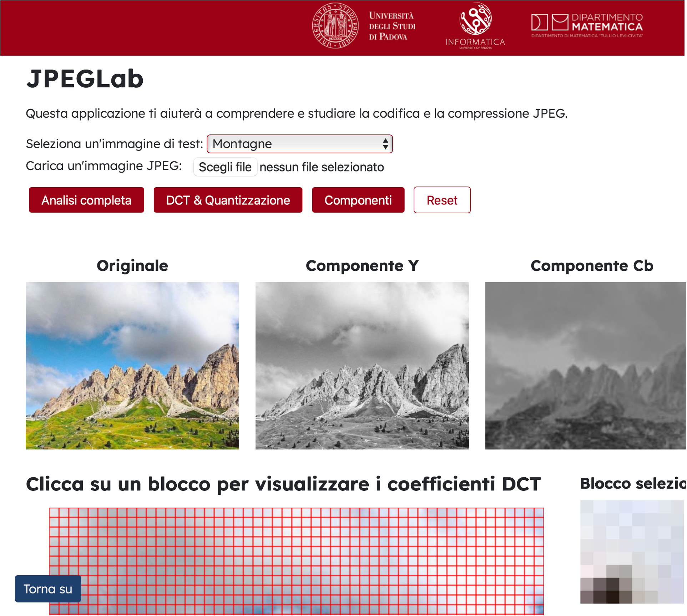
Task: Click the 'Carica un'immagine JPEG' label
Action: point(104,166)
